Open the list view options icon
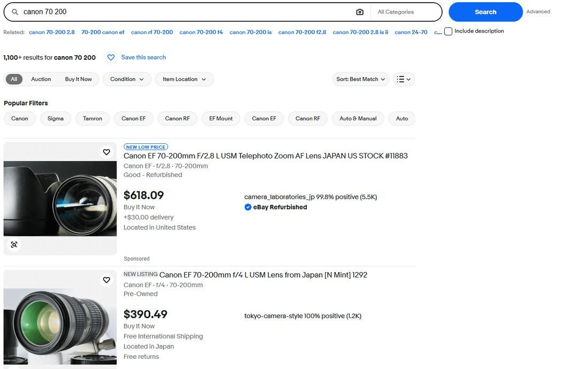 click(x=404, y=79)
